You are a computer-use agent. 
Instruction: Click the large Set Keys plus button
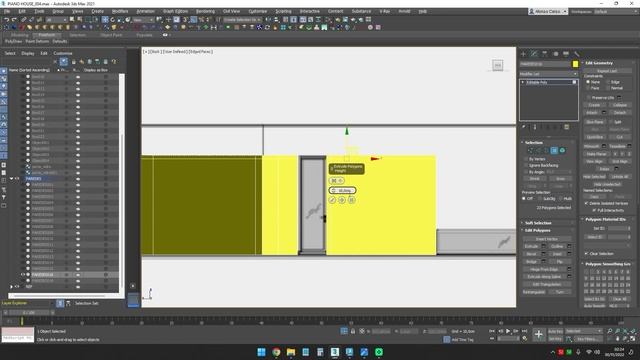[538, 335]
